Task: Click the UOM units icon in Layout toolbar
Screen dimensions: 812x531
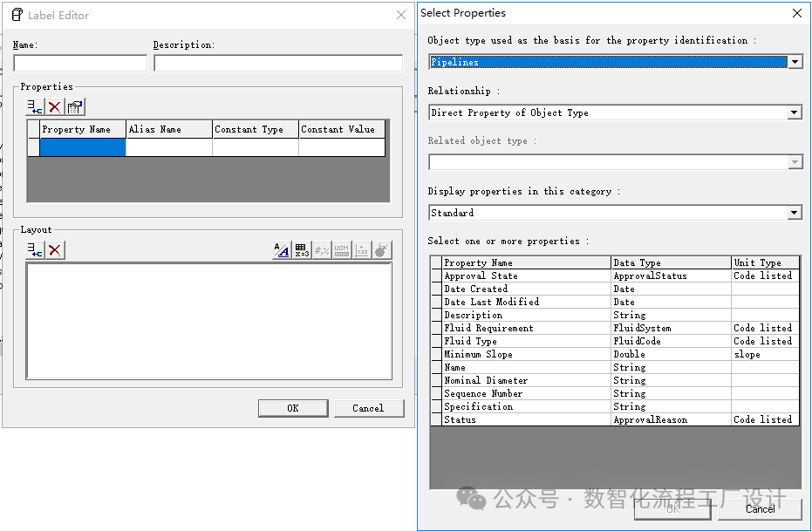Action: point(342,250)
